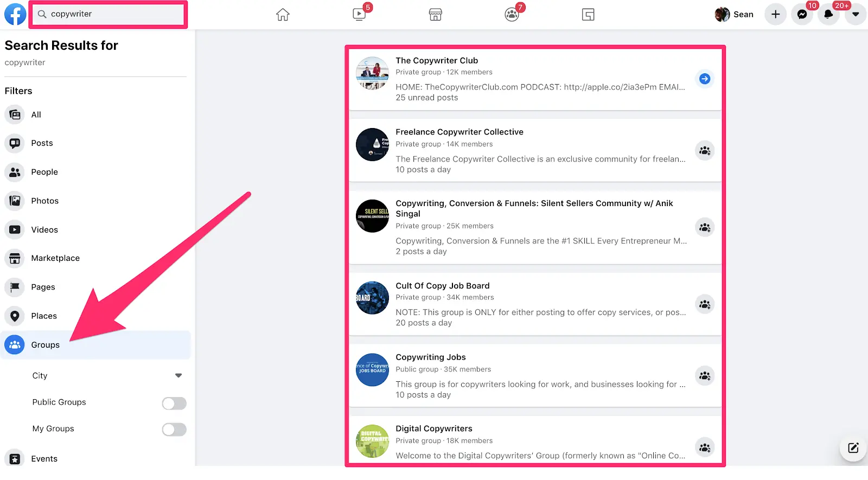Join Silent Sellers Community group icon
Viewport: 868px width, 480px height.
[x=705, y=228]
